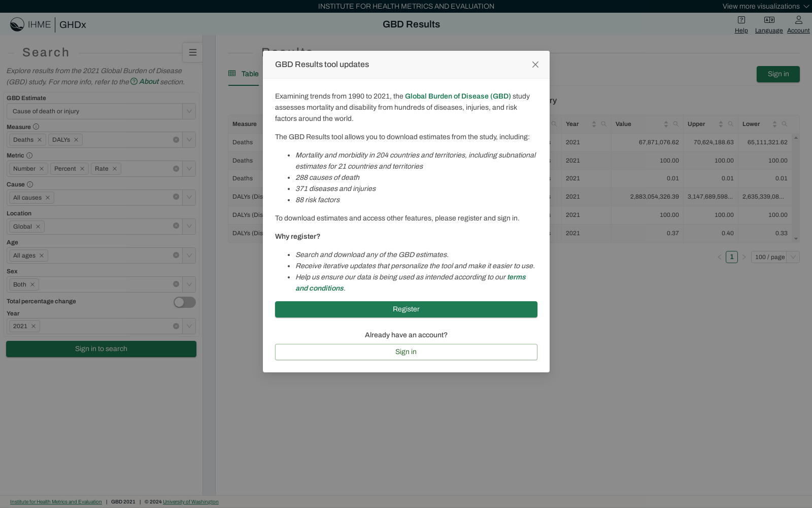Click the IHME globe logo
This screenshot has height=508, width=812.
click(17, 24)
